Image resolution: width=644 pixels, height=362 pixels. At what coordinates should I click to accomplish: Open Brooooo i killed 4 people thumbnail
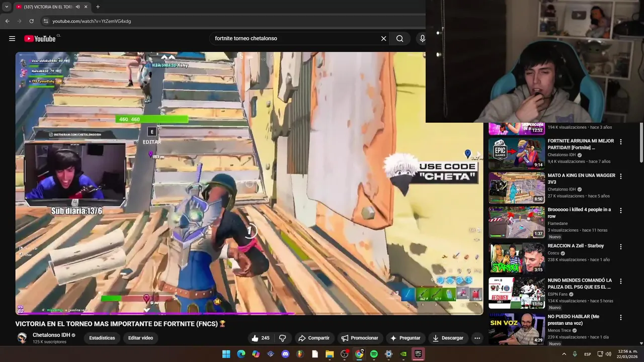tap(517, 222)
